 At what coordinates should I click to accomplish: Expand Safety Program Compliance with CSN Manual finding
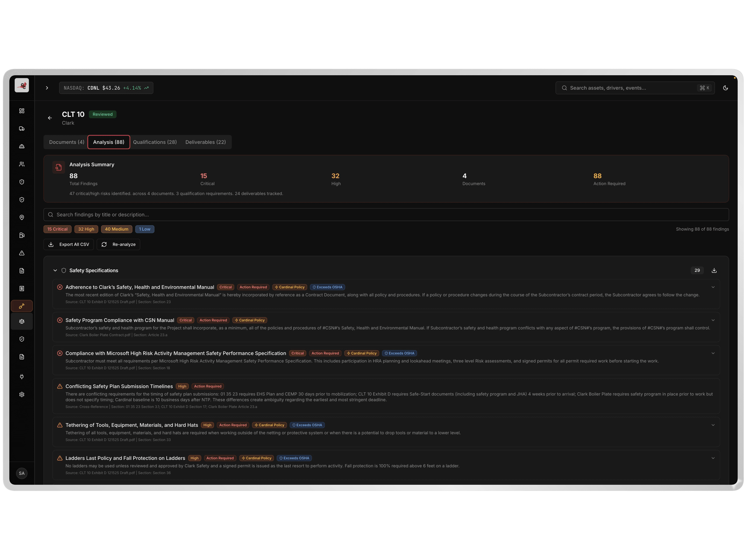(x=713, y=320)
